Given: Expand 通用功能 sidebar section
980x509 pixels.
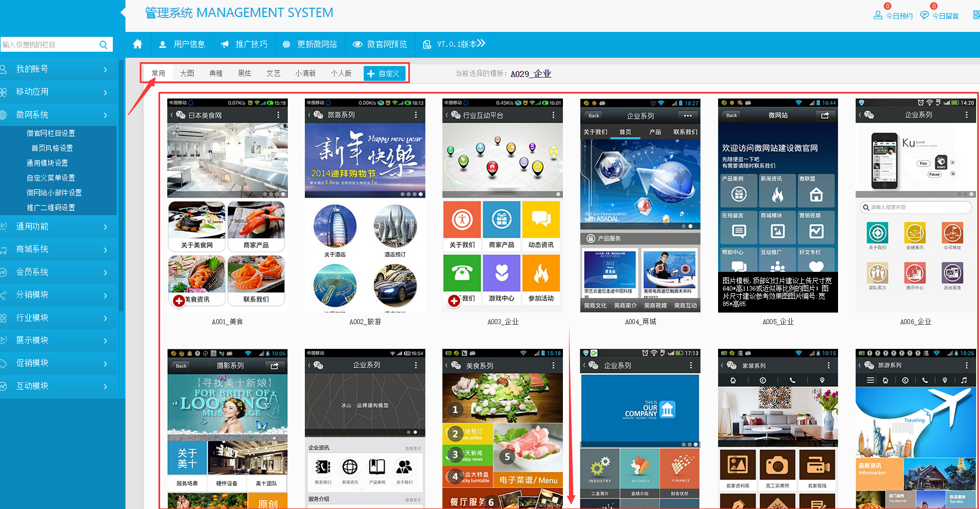Looking at the screenshot, I should (x=58, y=227).
